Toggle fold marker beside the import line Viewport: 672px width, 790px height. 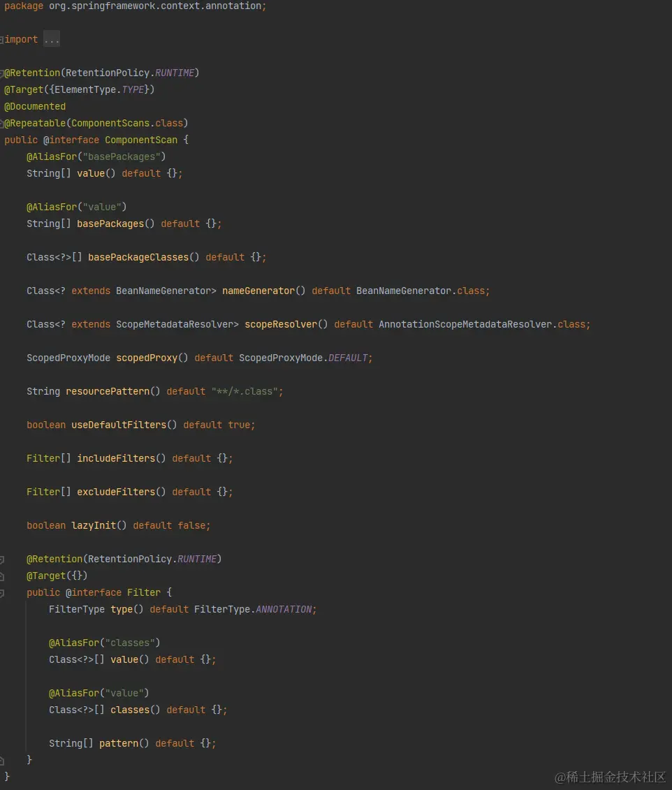(2, 40)
